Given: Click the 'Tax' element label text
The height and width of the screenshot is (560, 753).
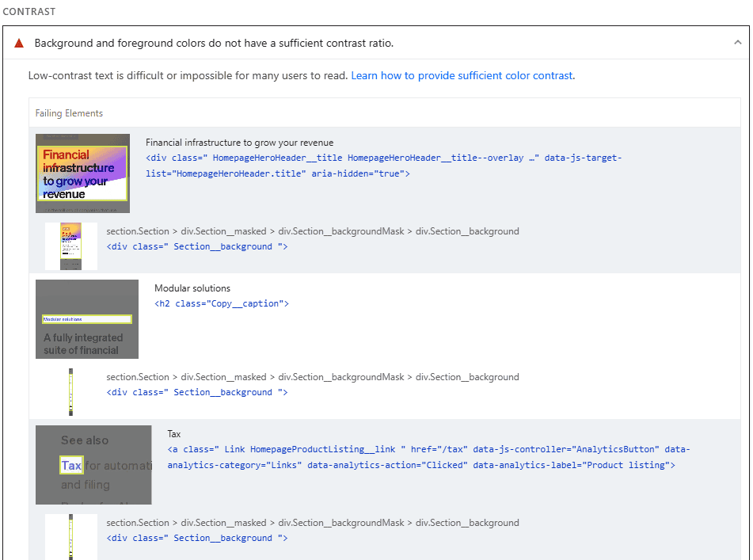Looking at the screenshot, I should tap(174, 434).
